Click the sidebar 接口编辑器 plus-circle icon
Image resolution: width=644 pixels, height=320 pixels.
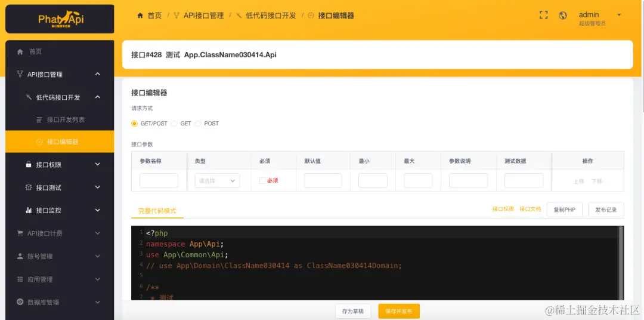pyautogui.click(x=39, y=142)
